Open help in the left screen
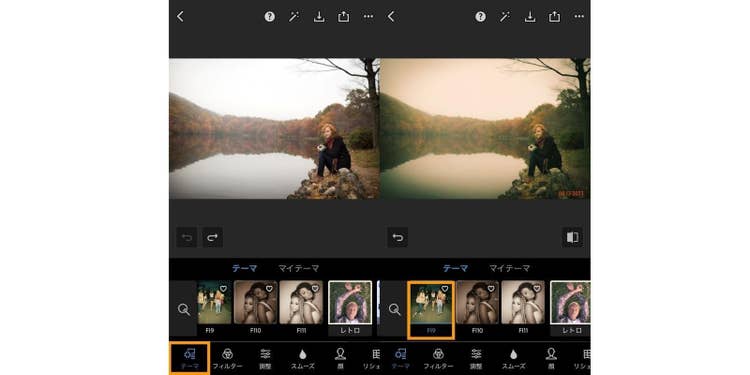 click(270, 17)
